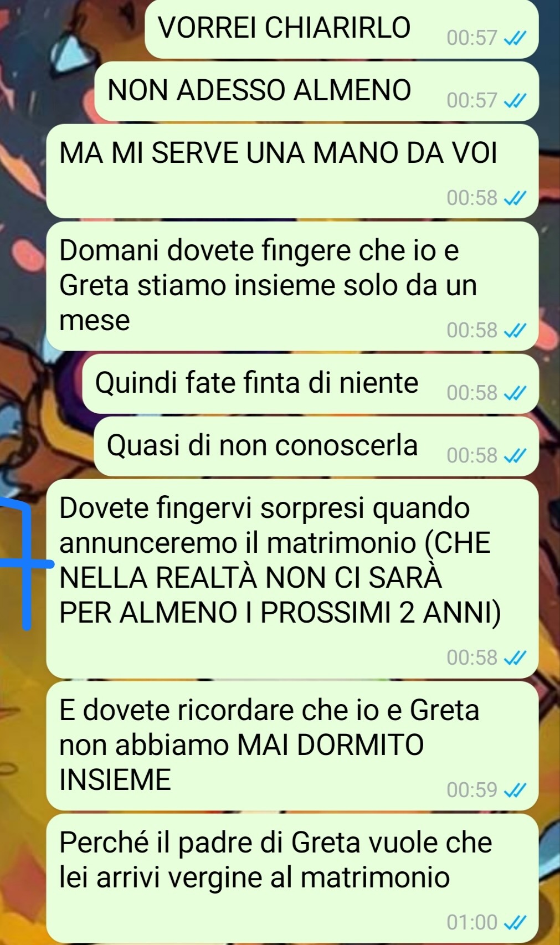Tap the read ticks on the "Dovete fingervi sorpresi" message

tap(514, 658)
